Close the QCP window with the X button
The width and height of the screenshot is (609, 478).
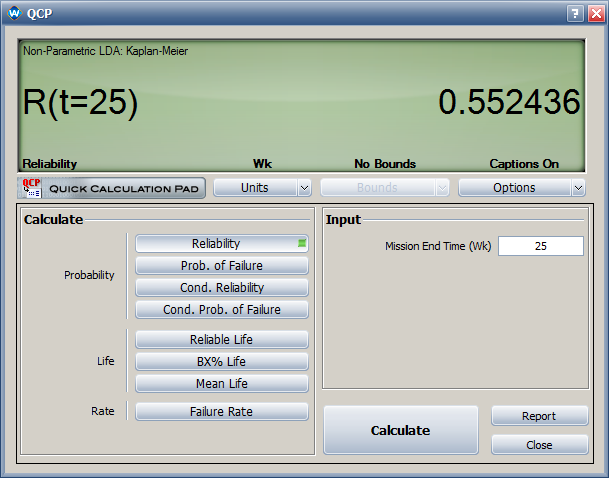(x=595, y=13)
